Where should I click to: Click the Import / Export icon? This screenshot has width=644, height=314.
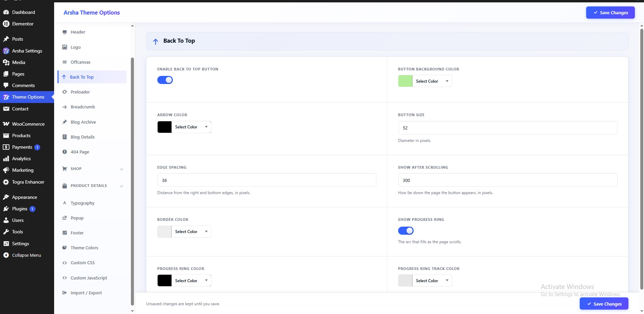pyautogui.click(x=65, y=293)
